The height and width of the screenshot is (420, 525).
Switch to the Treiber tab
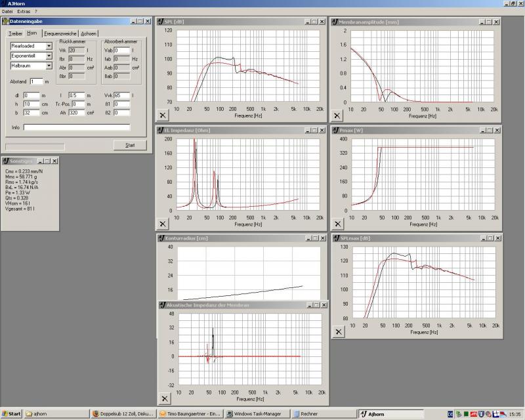pyautogui.click(x=14, y=33)
